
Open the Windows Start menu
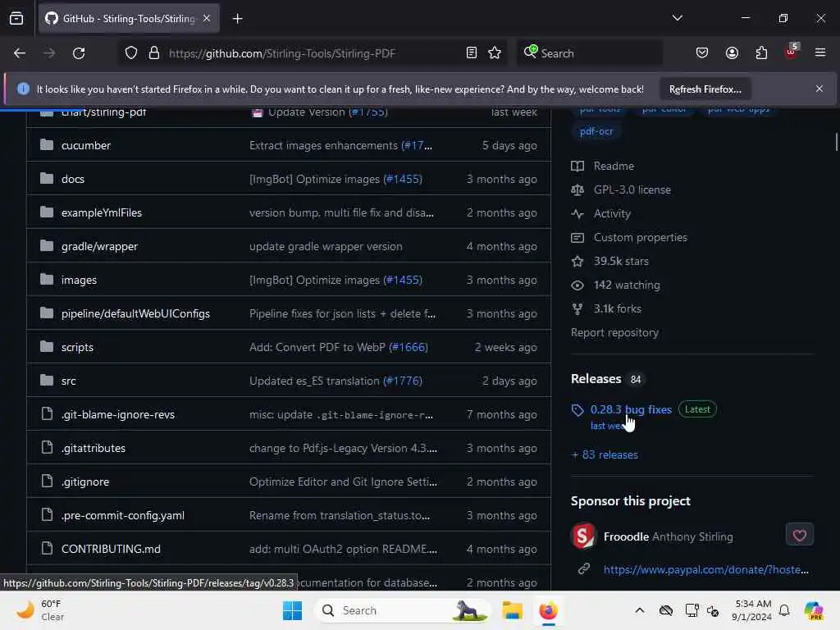pos(292,610)
